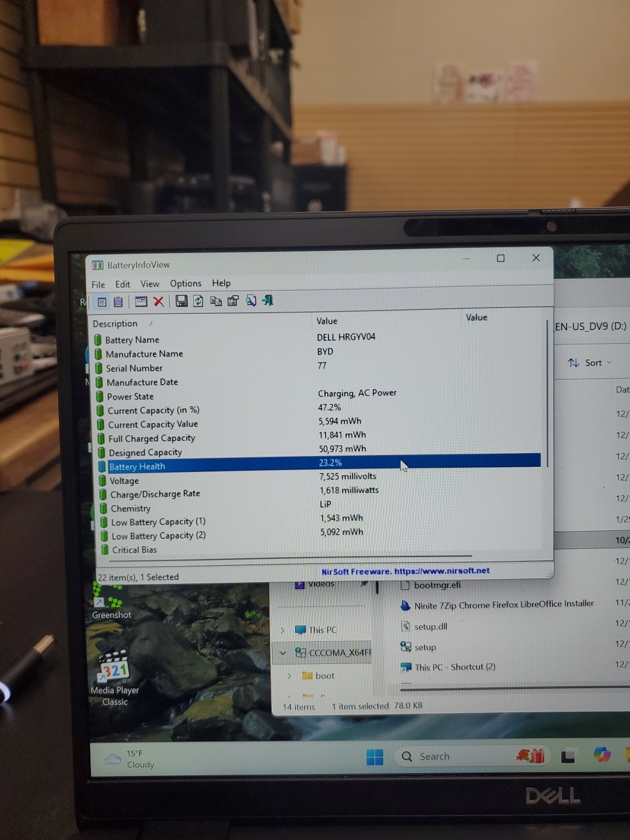Click the BatteryInfoView title bar app icon

click(97, 265)
